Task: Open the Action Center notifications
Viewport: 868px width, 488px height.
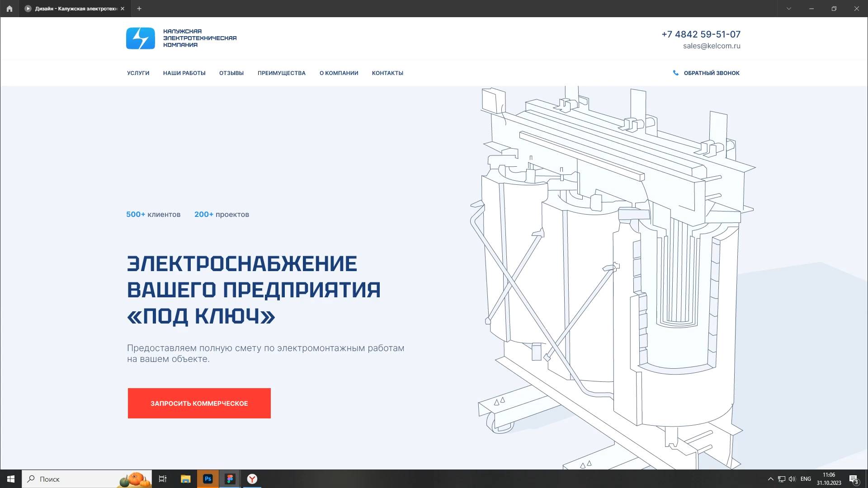Action: point(854,479)
